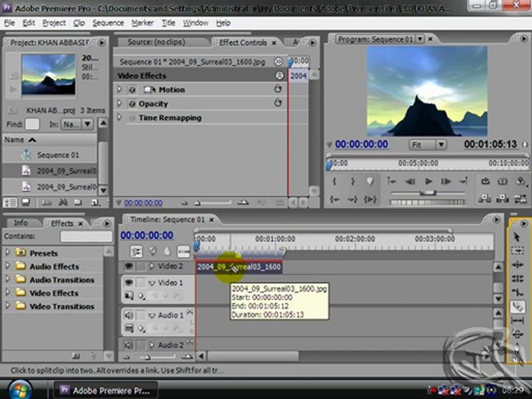Click Set In Point in Program monitor
Viewport: 532px width, 399px height.
tap(335, 182)
